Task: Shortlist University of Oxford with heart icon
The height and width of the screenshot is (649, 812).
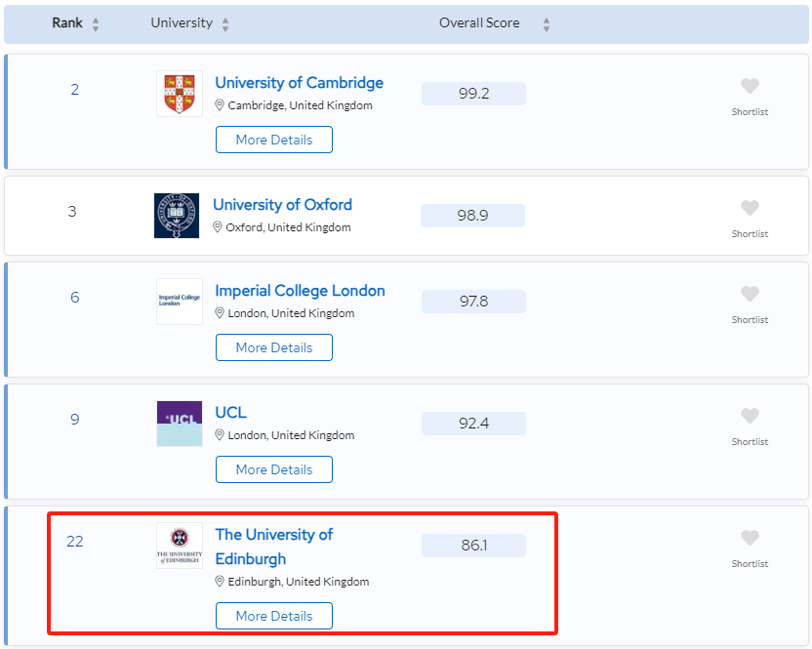Action: click(x=750, y=208)
